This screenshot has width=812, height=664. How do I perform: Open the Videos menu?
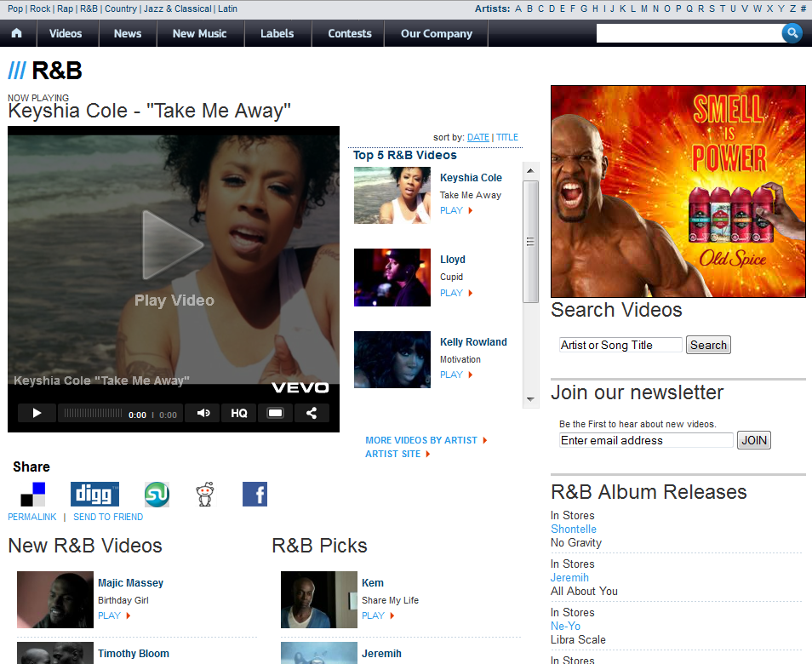tap(66, 34)
